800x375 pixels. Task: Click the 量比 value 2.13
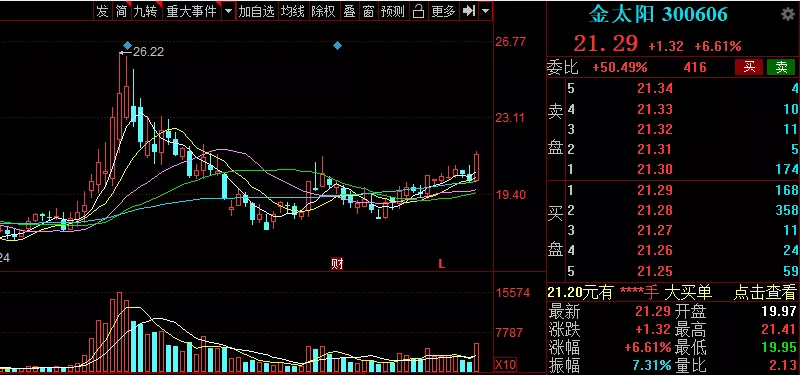click(783, 365)
